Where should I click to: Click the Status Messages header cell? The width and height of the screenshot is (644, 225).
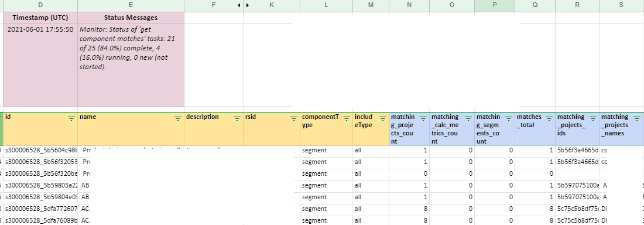[131, 18]
